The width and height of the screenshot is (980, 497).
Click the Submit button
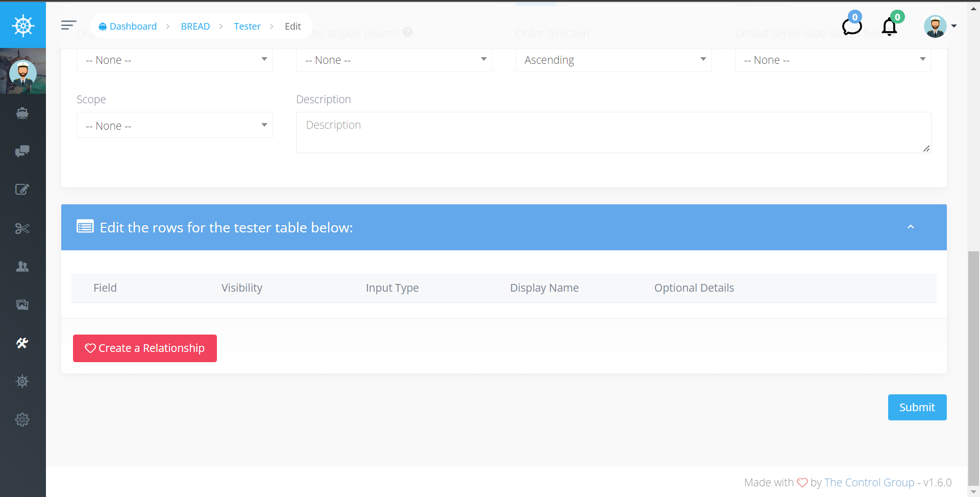click(917, 407)
